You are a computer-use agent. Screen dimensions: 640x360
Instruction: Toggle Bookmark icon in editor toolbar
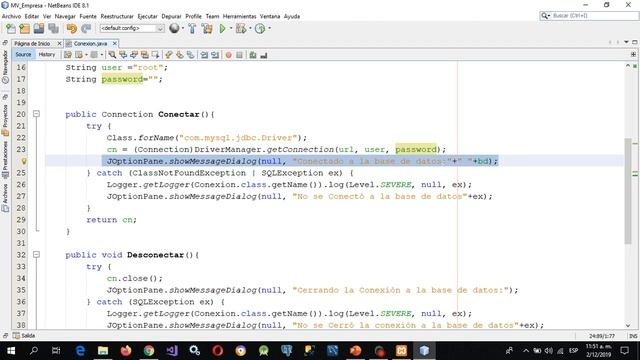190,55
